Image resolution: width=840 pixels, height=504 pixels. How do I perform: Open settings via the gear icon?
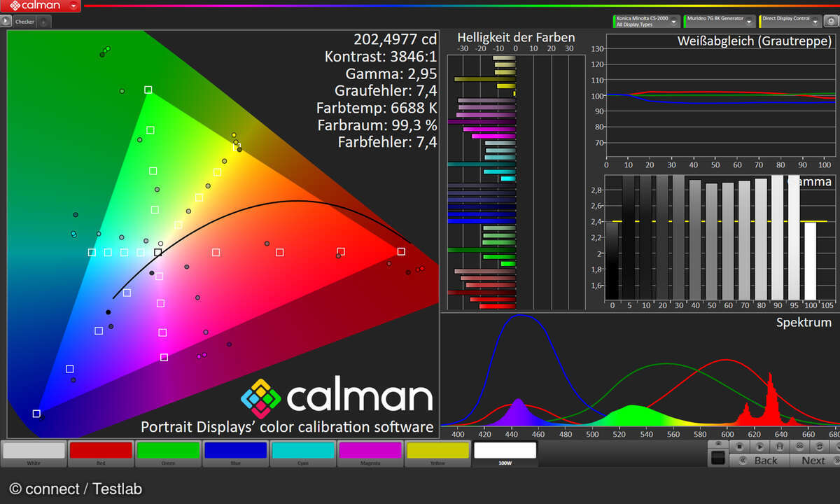point(831,22)
